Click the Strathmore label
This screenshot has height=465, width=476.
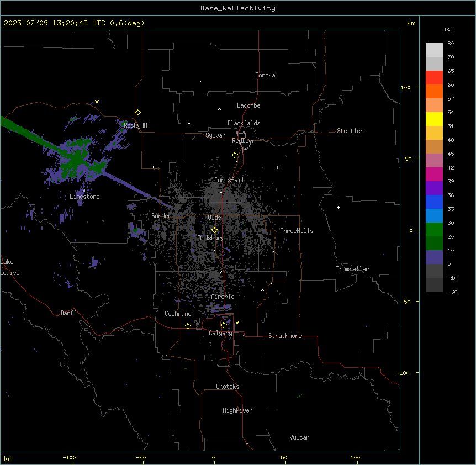point(285,336)
